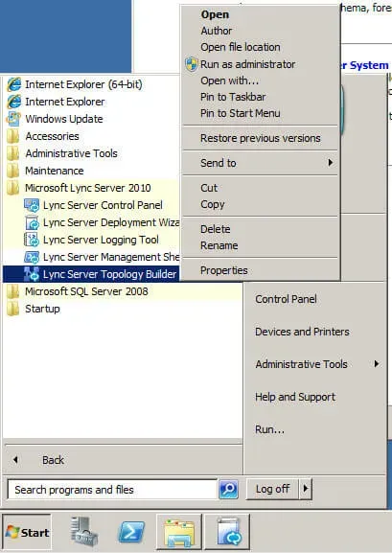Click the Microsoft SQL Server 2008 folder icon

(x=13, y=291)
